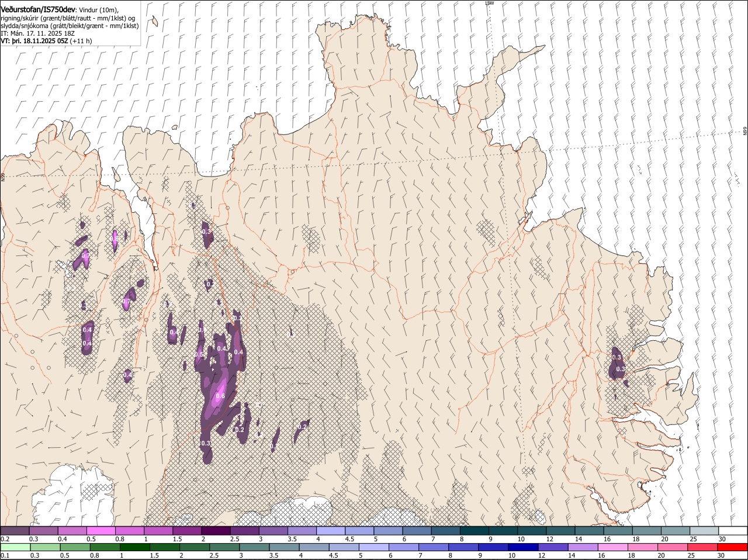Click the violet-purple 12 swatch, lower legend

click(553, 547)
